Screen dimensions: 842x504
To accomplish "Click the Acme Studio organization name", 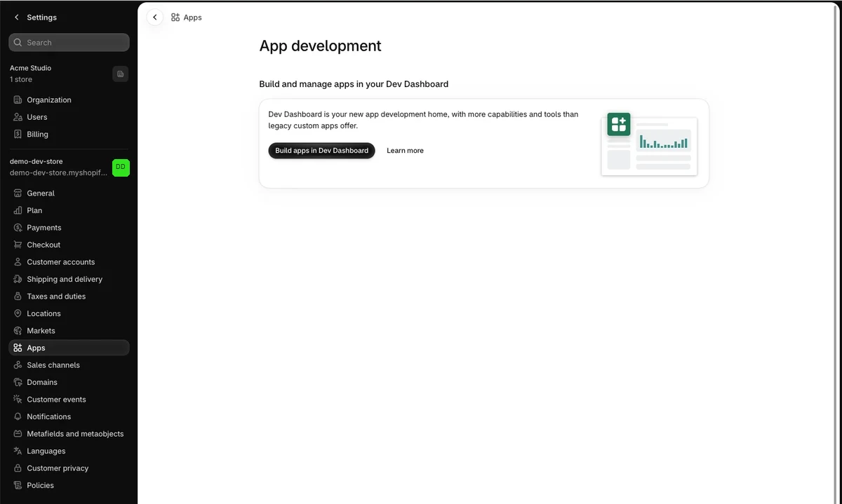I will (x=30, y=68).
